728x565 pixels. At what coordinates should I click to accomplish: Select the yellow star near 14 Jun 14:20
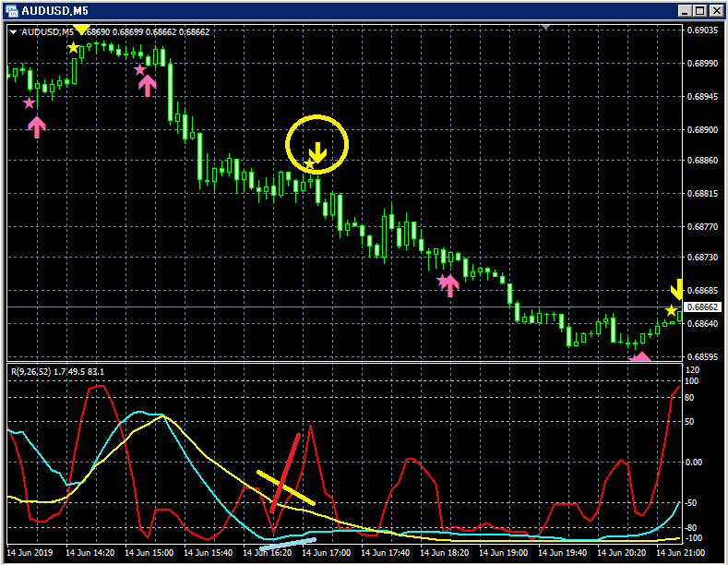[74, 48]
